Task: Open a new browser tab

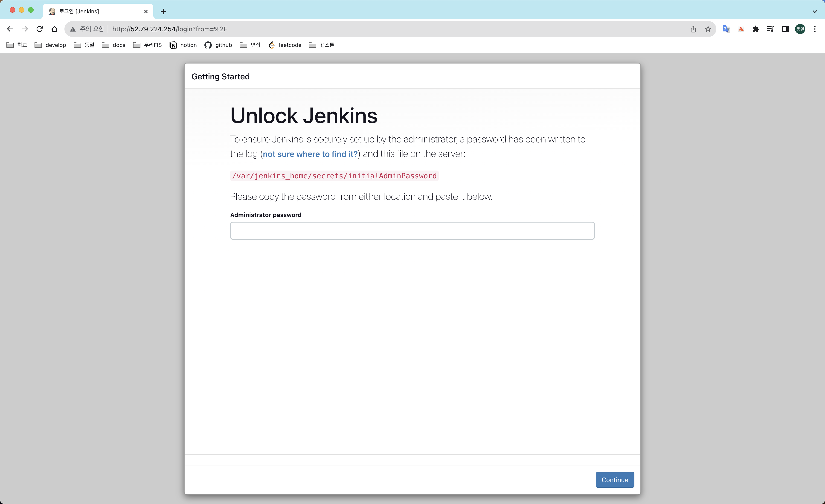Action: point(163,11)
